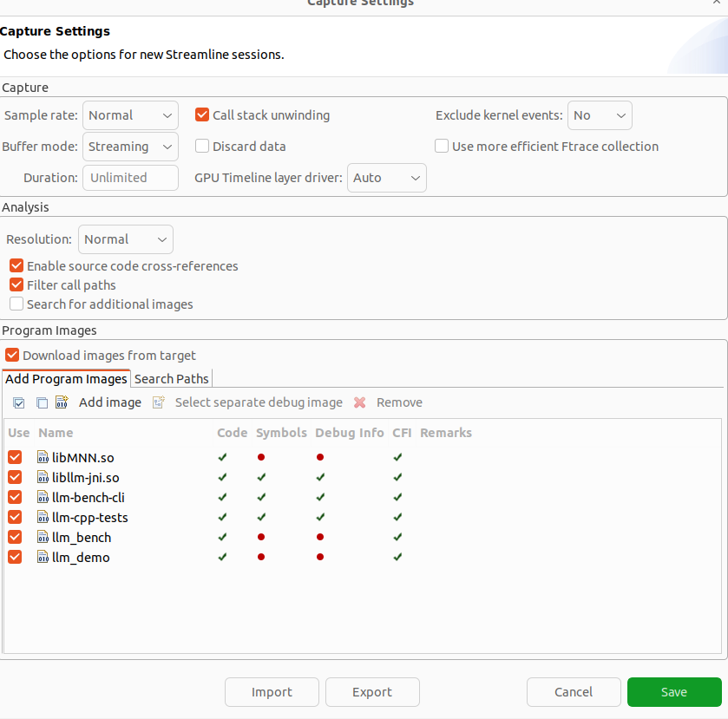Click the Remove label

pyautogui.click(x=399, y=402)
